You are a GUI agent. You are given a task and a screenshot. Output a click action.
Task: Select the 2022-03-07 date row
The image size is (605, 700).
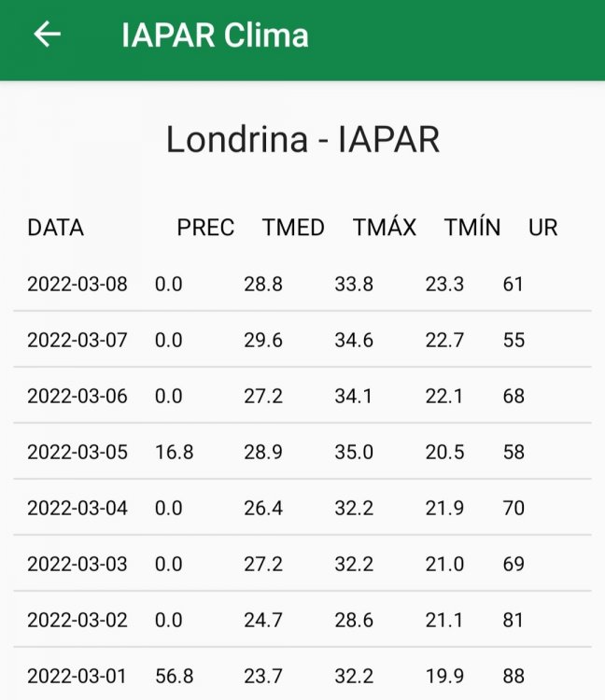click(302, 340)
